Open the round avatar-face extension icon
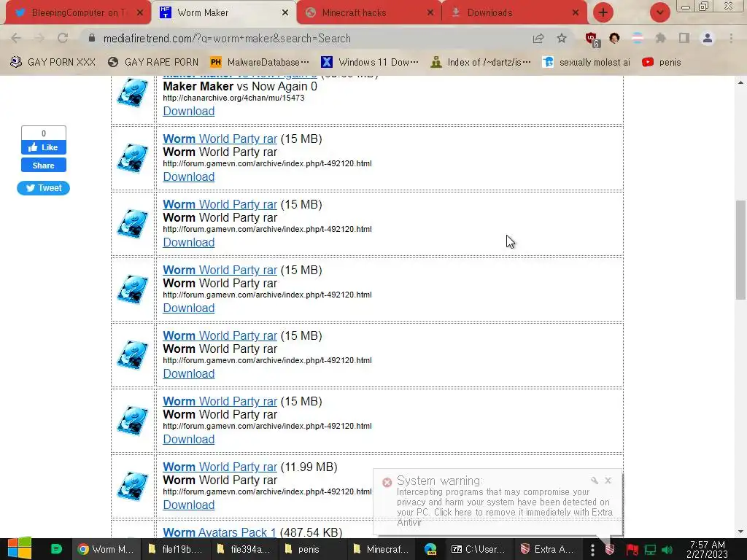Screen dimensions: 747x560 614,38
